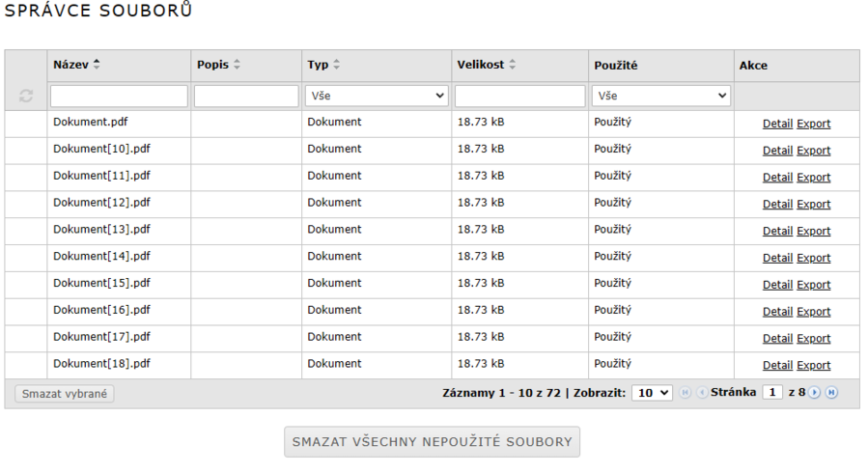Click the refresh icon in filter row
The image size is (868, 473).
(26, 97)
